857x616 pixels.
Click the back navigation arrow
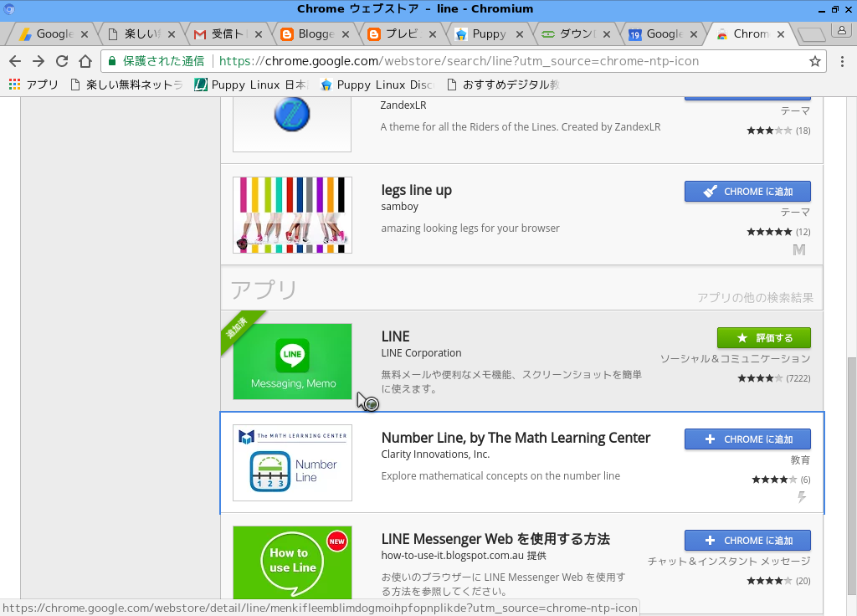pyautogui.click(x=15, y=61)
